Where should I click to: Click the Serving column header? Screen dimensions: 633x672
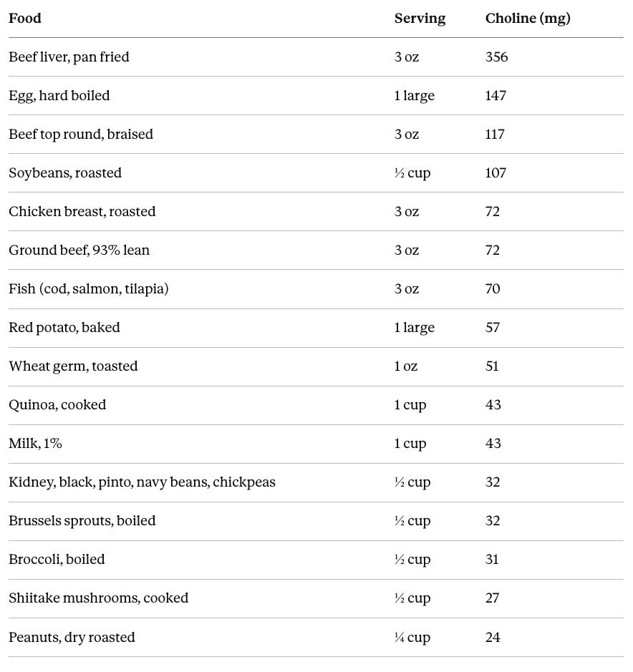pos(420,19)
